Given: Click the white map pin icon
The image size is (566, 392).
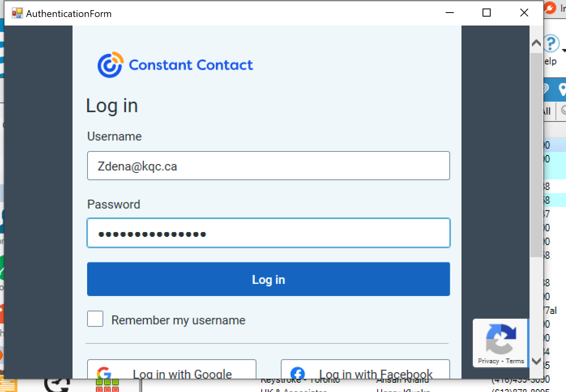Looking at the screenshot, I should [x=562, y=89].
